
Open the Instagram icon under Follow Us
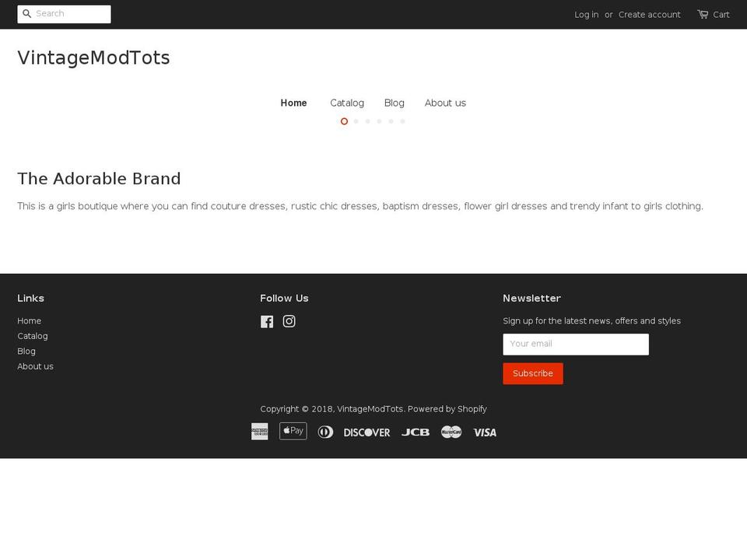pyautogui.click(x=289, y=321)
